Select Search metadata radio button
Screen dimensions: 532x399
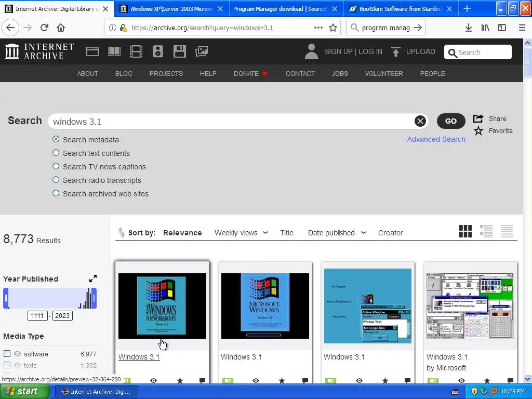(x=56, y=139)
